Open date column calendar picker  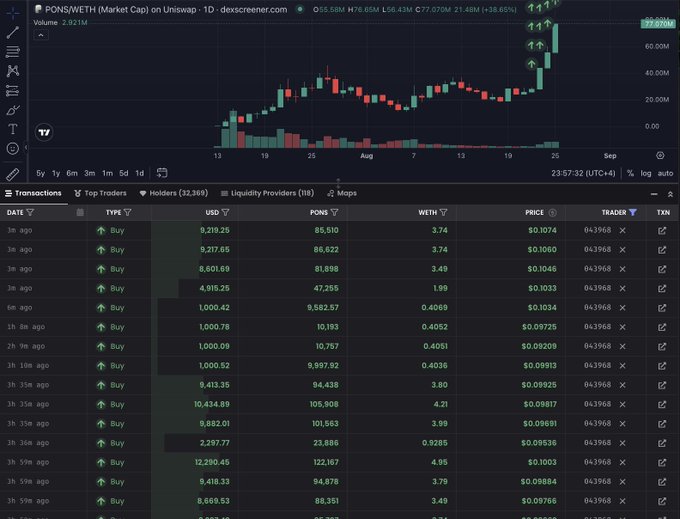point(80,212)
